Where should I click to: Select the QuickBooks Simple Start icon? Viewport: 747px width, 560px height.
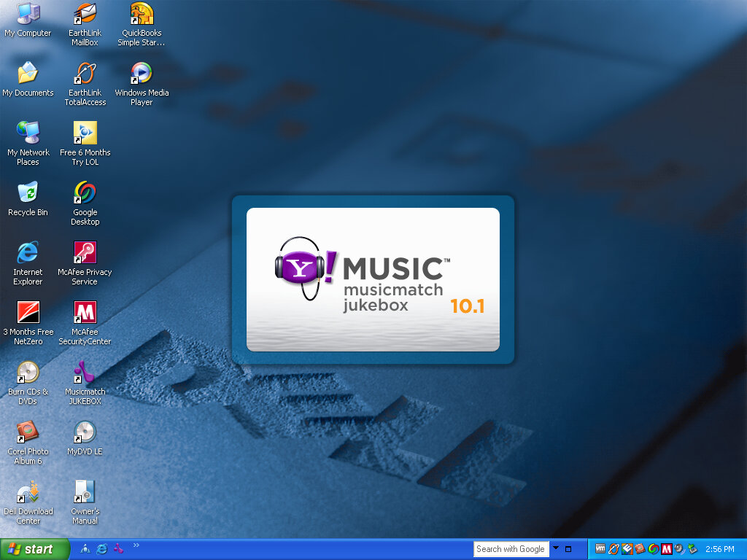142,14
